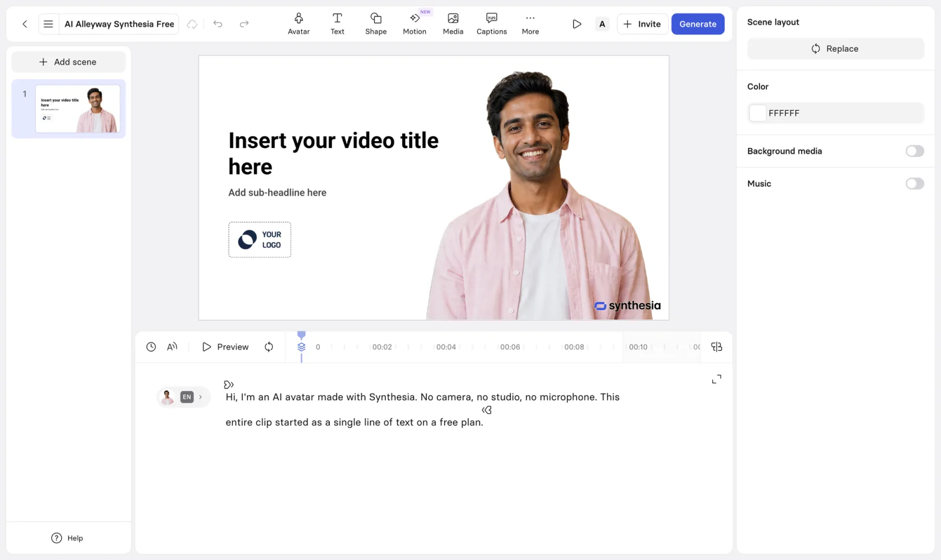Click the Preview playback button
Screen dimensions: 941x560
[x=225, y=347]
